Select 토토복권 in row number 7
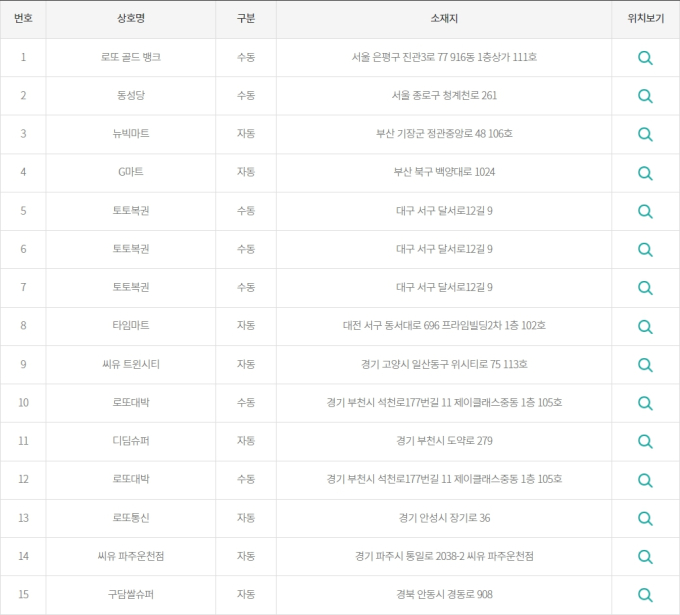The image size is (680, 615). tap(131, 287)
